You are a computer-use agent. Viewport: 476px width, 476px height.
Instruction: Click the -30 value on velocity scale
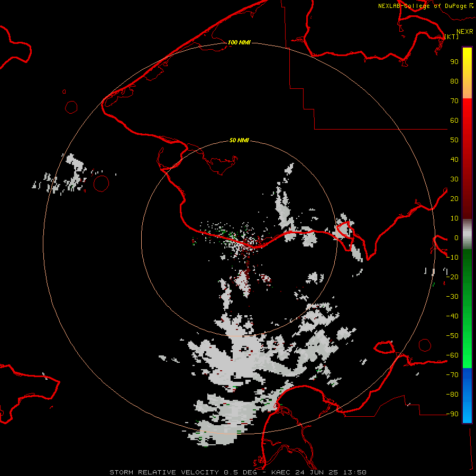pos(452,297)
